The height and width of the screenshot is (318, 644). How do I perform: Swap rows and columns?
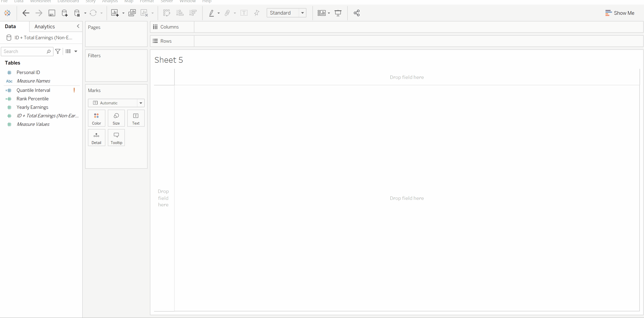click(x=166, y=13)
